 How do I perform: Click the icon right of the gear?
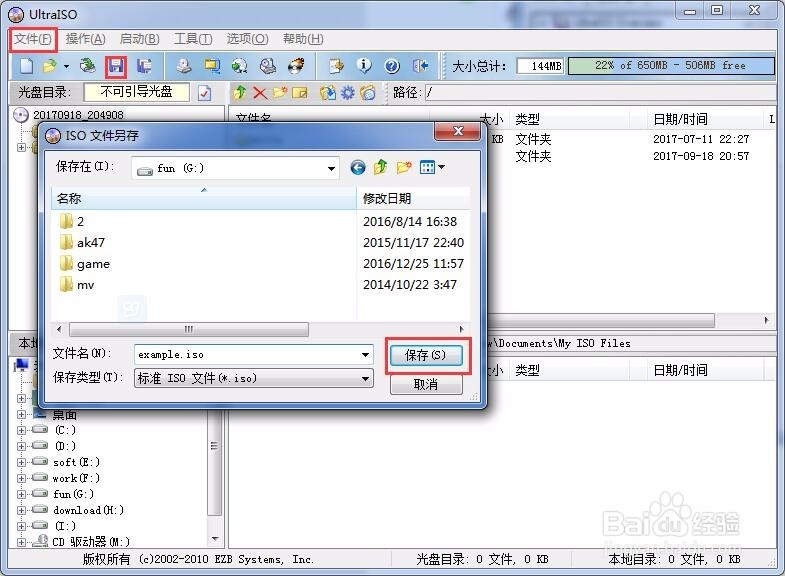click(x=367, y=93)
